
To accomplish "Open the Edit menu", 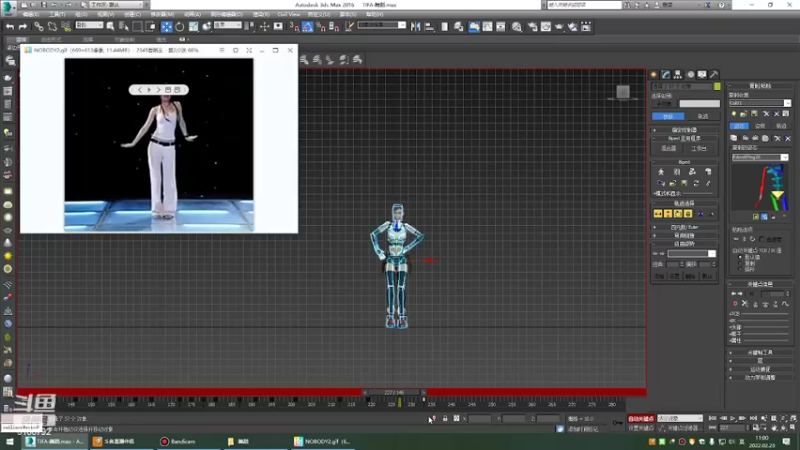I will pos(31,14).
